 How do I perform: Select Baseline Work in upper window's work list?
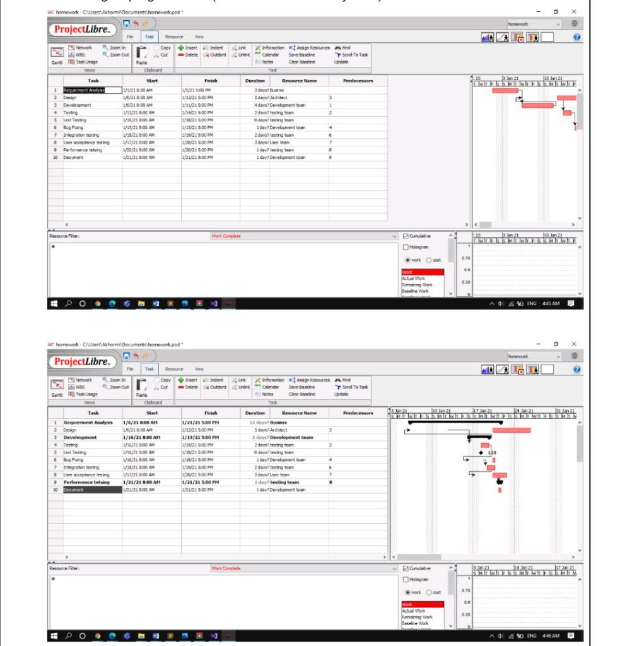[x=415, y=291]
